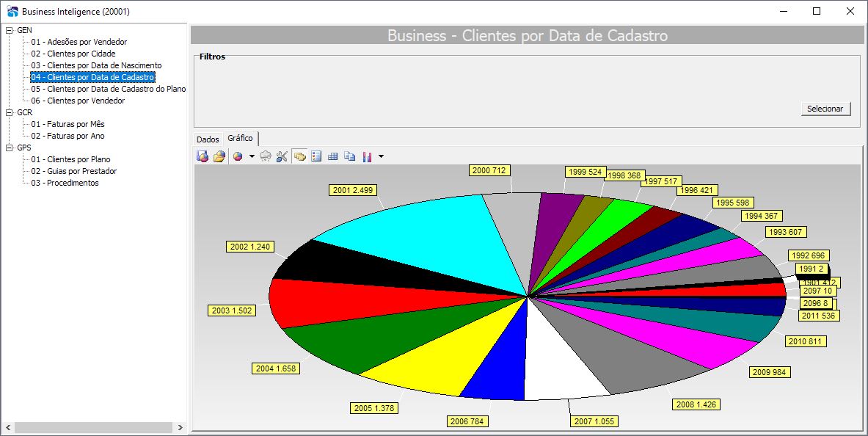
Task: Select the GCR group label
Action: 24,112
